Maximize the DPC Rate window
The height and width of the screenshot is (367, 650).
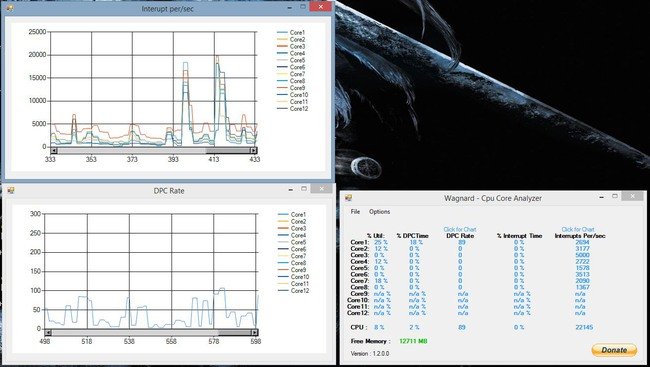(x=304, y=189)
